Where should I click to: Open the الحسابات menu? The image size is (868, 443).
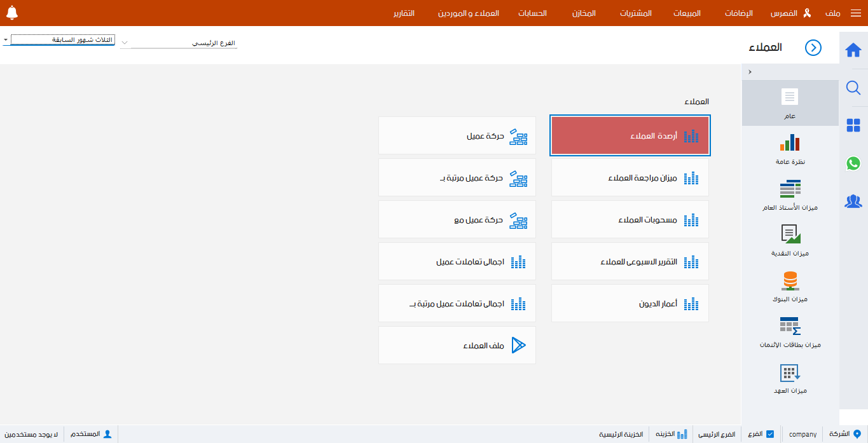tap(533, 13)
